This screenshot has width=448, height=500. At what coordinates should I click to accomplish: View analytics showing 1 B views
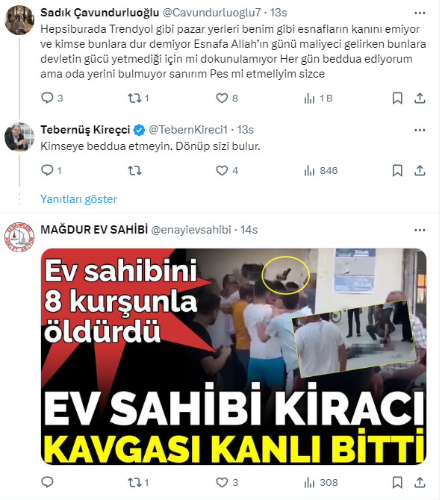pos(318,99)
